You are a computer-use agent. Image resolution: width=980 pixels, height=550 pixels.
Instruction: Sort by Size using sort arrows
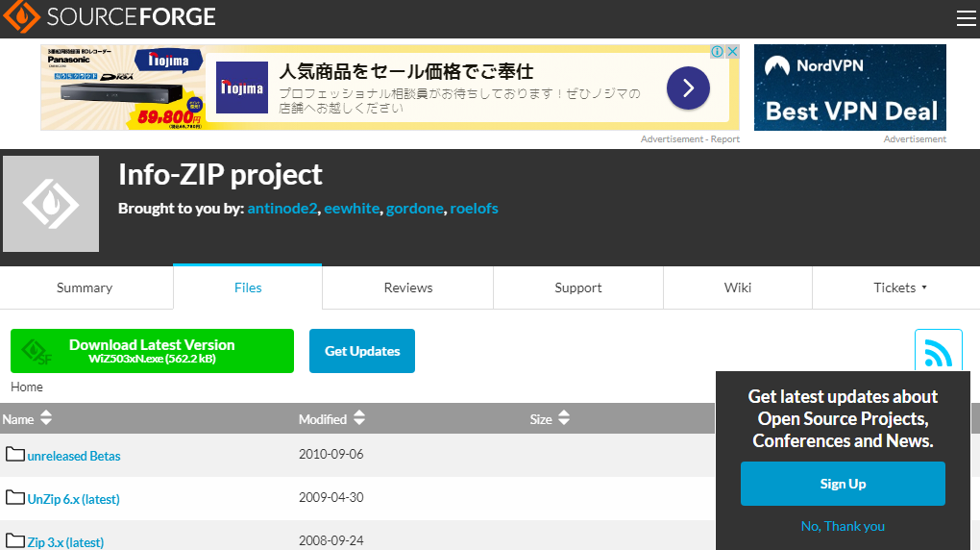click(x=564, y=418)
